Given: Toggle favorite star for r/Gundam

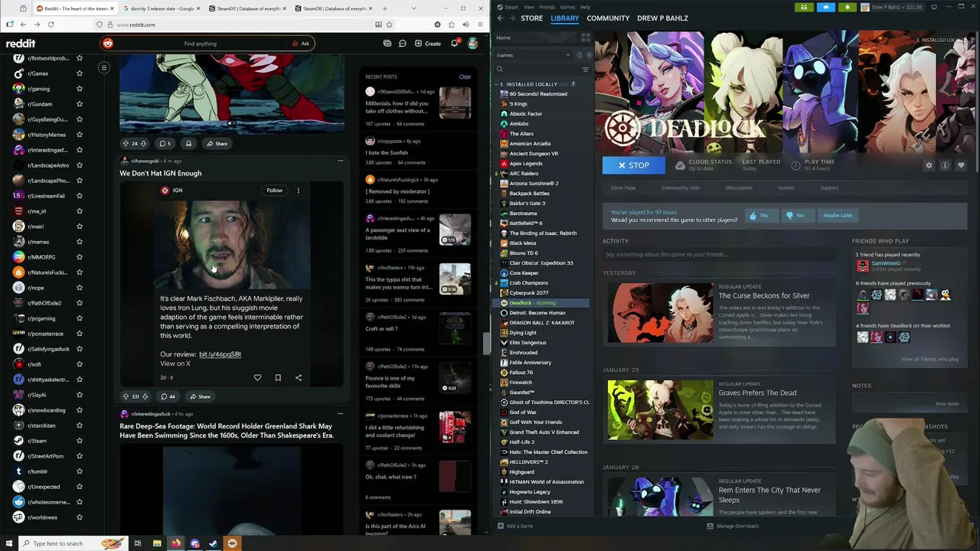Looking at the screenshot, I should point(79,104).
